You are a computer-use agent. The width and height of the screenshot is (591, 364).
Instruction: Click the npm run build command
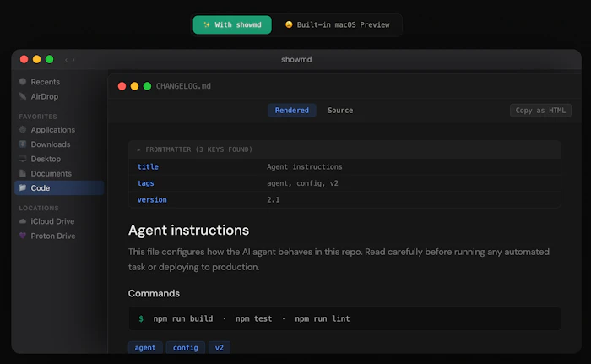click(183, 318)
